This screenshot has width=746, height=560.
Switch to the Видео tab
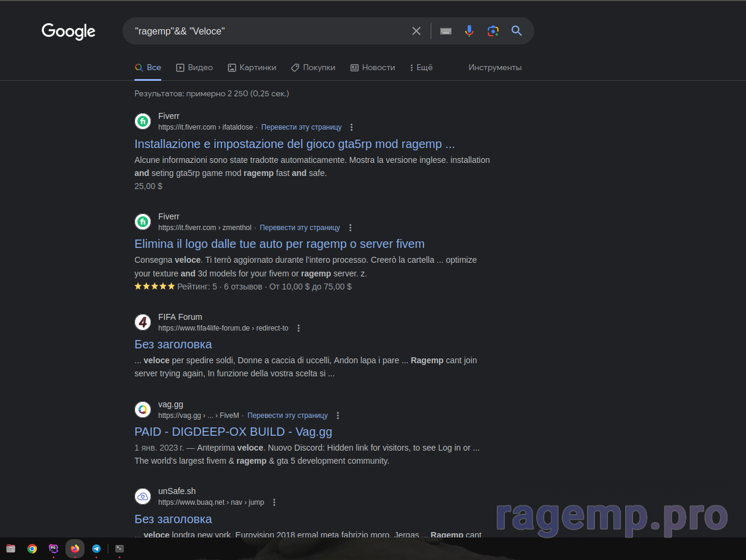coord(195,68)
